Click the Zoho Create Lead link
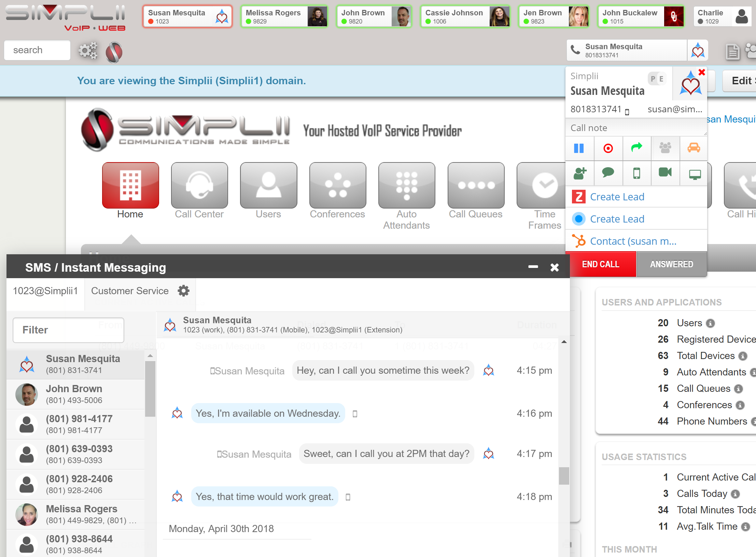Viewport: 756px width, 557px height. [617, 197]
